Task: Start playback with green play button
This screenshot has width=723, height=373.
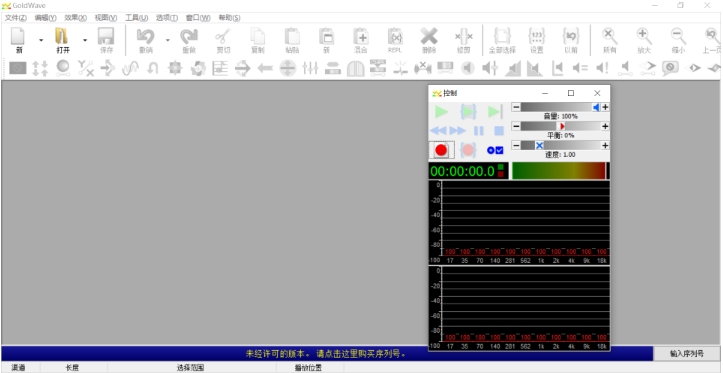Action: [x=441, y=112]
